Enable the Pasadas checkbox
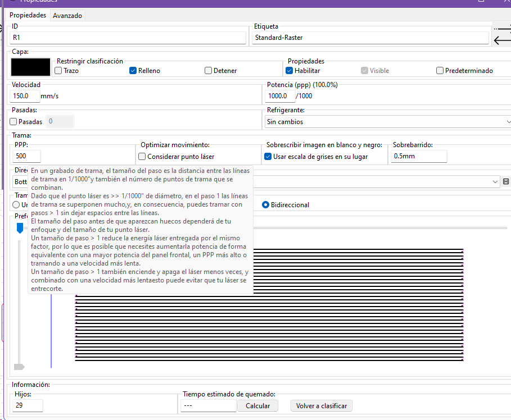The height and width of the screenshot is (420, 511). (x=13, y=122)
